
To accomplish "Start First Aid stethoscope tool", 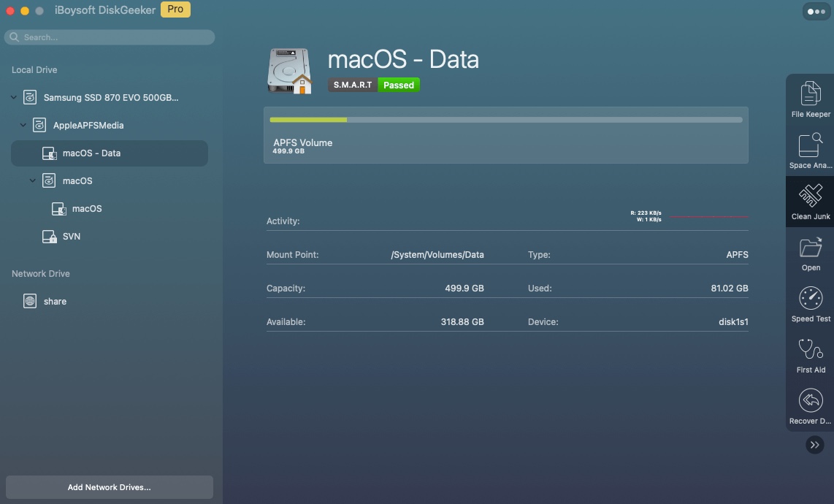I will (811, 355).
